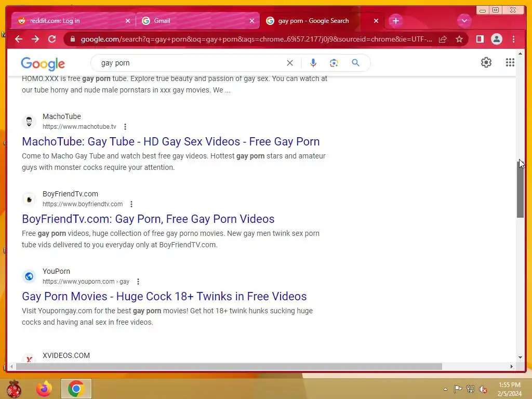Close the Gmail tab
Image resolution: width=532 pixels, height=399 pixels.
click(x=252, y=21)
